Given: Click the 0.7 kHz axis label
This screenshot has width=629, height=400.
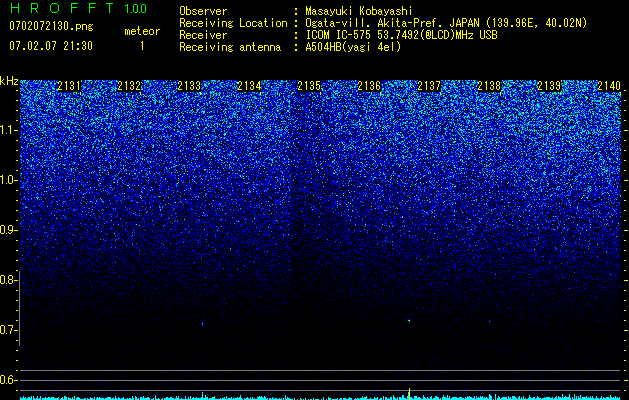Looking at the screenshot, I should pos(8,330).
